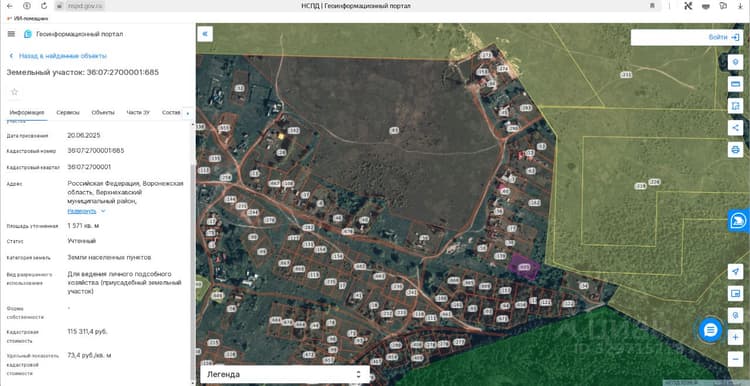
Task: Reload the page with the refresh icon
Action: [44, 6]
